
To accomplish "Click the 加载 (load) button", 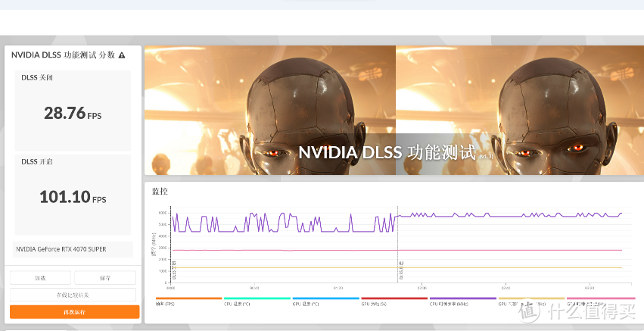I will click(40, 278).
